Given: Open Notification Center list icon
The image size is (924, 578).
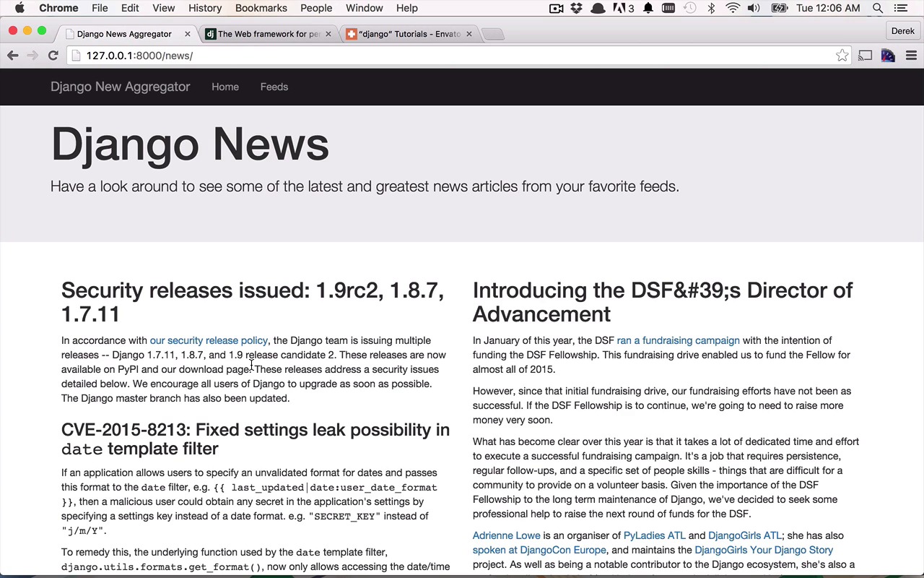Looking at the screenshot, I should click(x=900, y=8).
